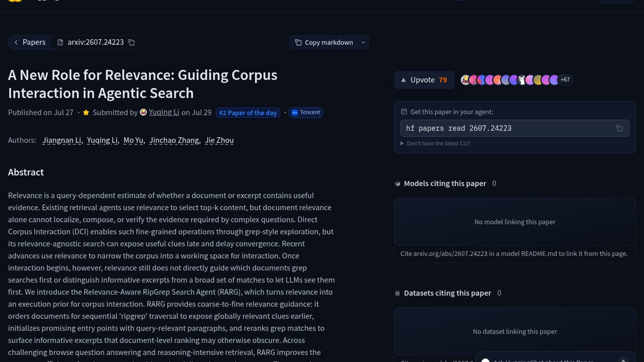
Task: Copy the hf papers read command
Action: (x=619, y=128)
